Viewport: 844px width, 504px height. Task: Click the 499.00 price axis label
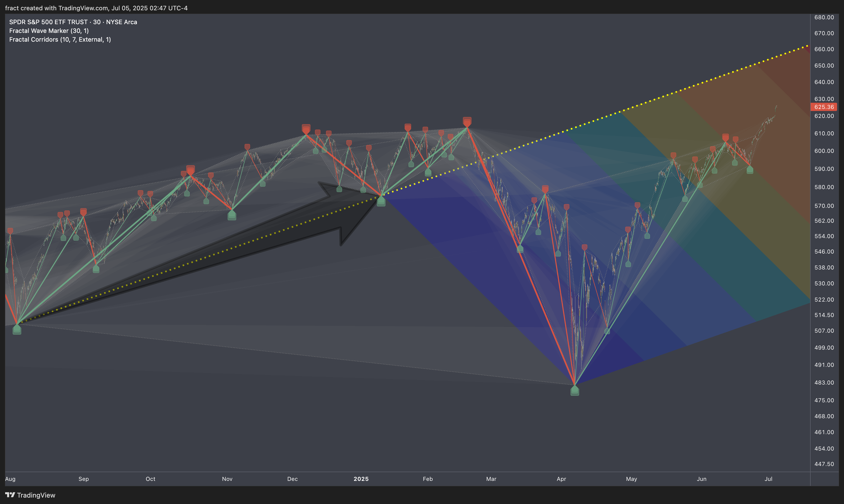coord(824,348)
